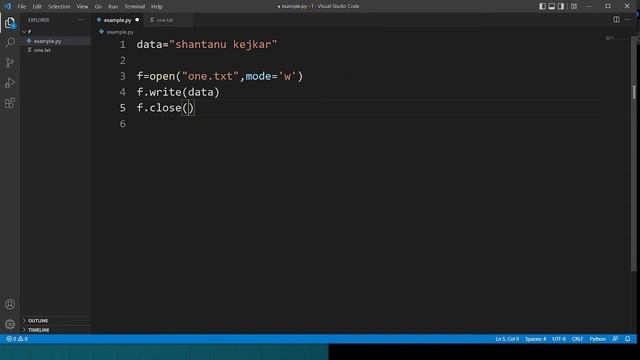The image size is (640, 360).
Task: Open the View menu
Action: pos(82,7)
